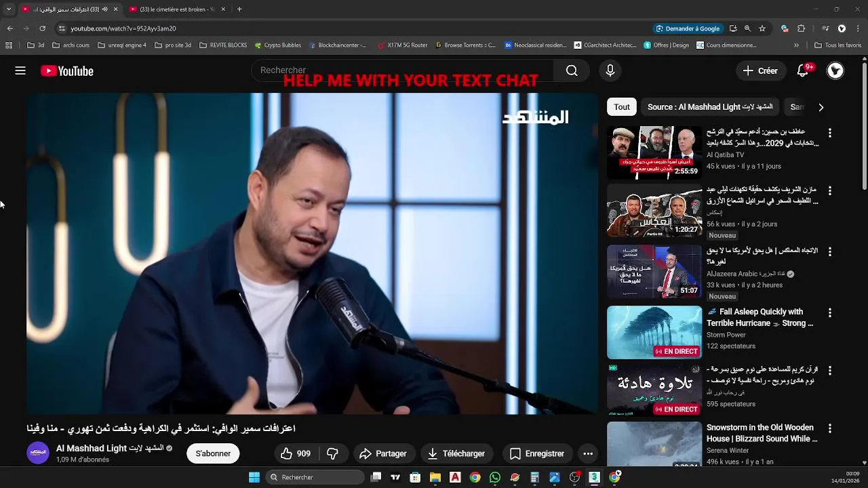Click the Al Mashhad Light channel name

(x=110, y=448)
